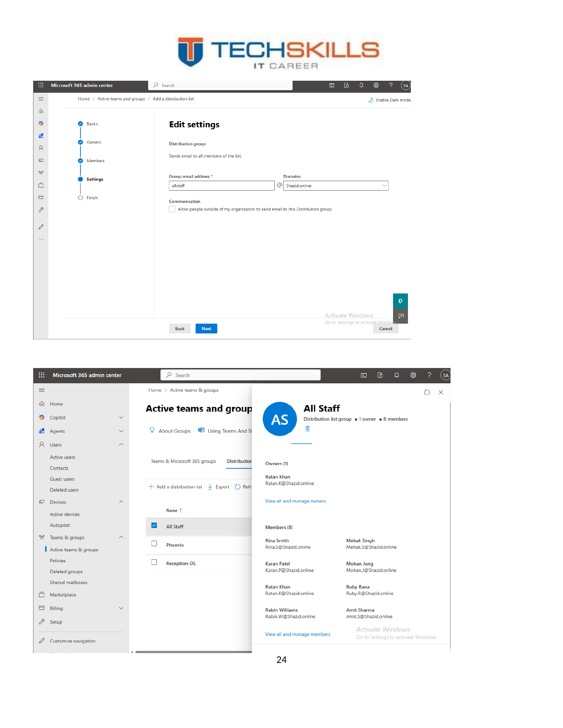Collapse navigation menu in Active teams window

click(x=42, y=390)
